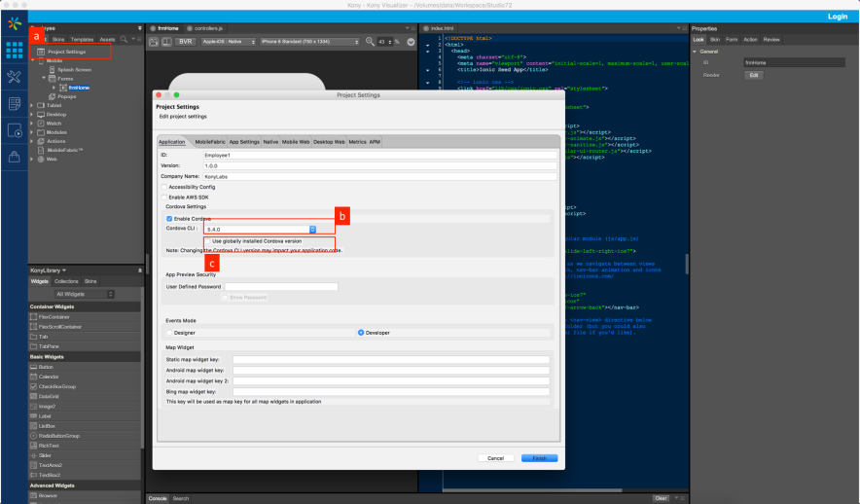Switch to Native tab in dialog
Screen dimensions: 860x504
pos(270,142)
